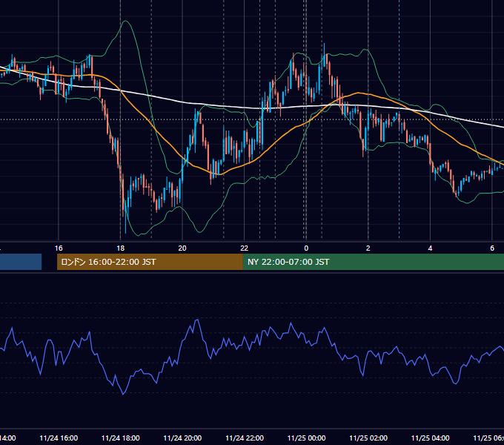The height and width of the screenshot is (445, 504).
Task: Click the 11/25 00:00 timestamp label
Action: (x=306, y=438)
